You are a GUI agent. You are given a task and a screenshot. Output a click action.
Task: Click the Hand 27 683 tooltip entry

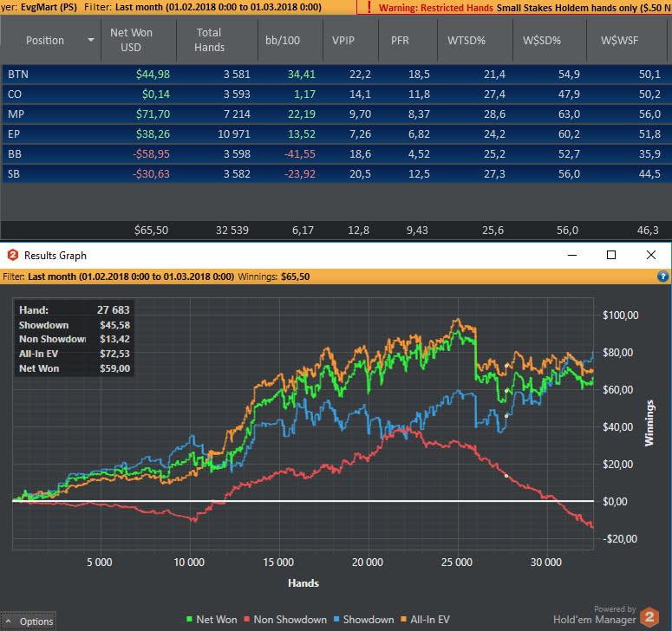(75, 309)
